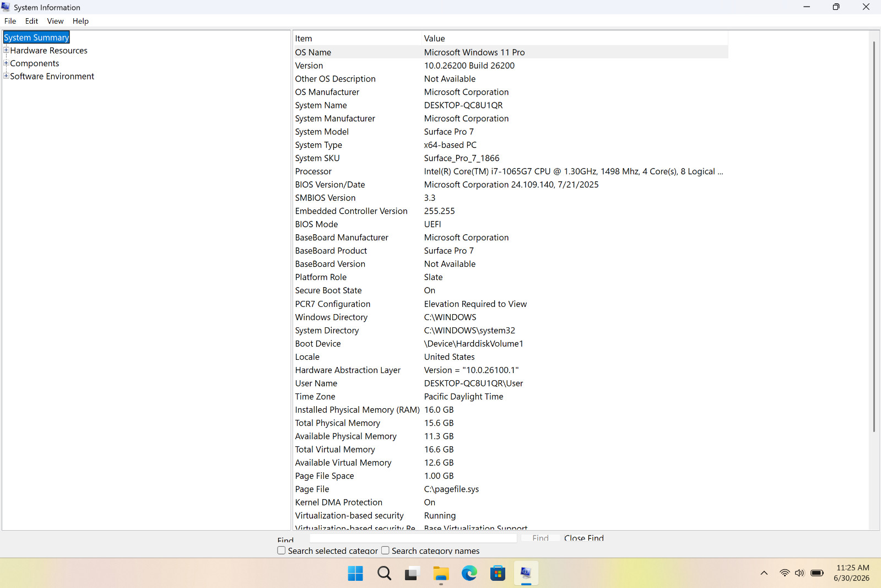The width and height of the screenshot is (881, 588).
Task: Select Kernel DMA Protection row
Action: tap(511, 502)
